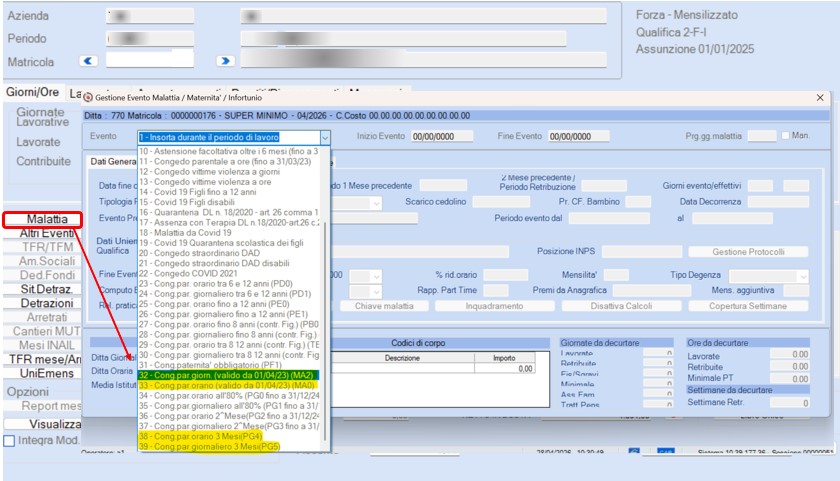Collapse the Evento combo box arrow
Viewport: 840px width, 481px height.
pyautogui.click(x=325, y=137)
